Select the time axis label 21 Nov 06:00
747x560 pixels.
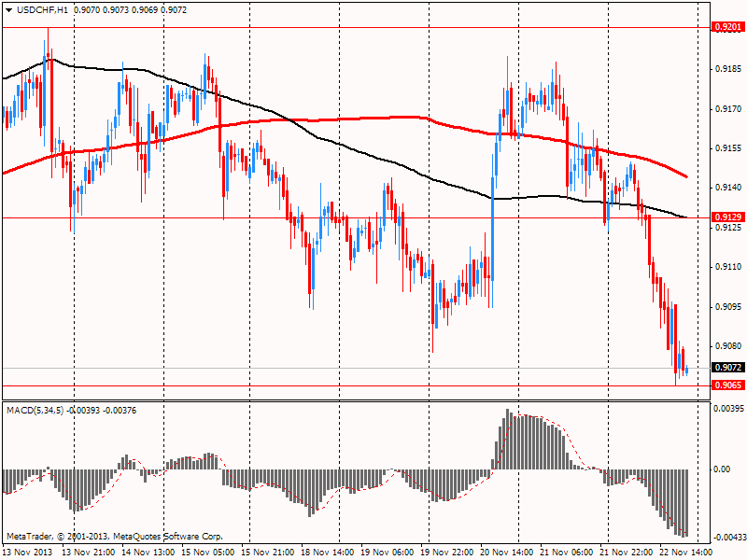567,553
